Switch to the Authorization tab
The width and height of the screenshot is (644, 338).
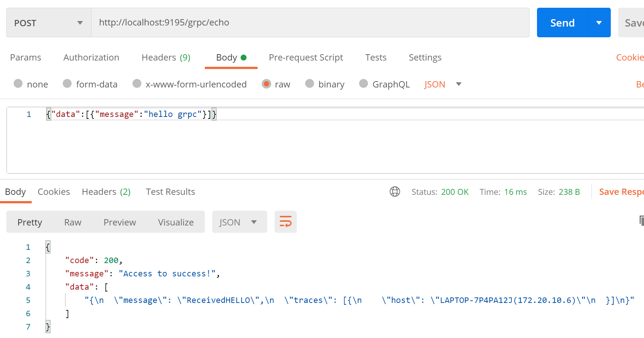coord(91,58)
